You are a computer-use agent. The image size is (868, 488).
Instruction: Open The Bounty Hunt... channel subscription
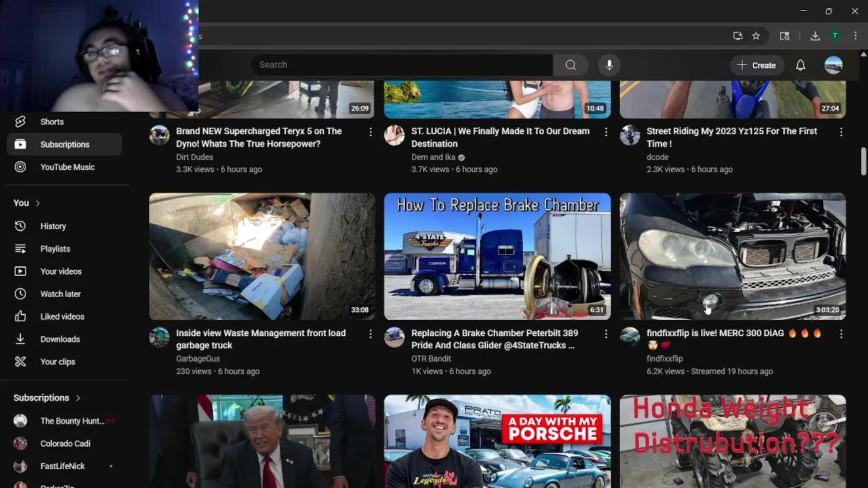[64, 421]
